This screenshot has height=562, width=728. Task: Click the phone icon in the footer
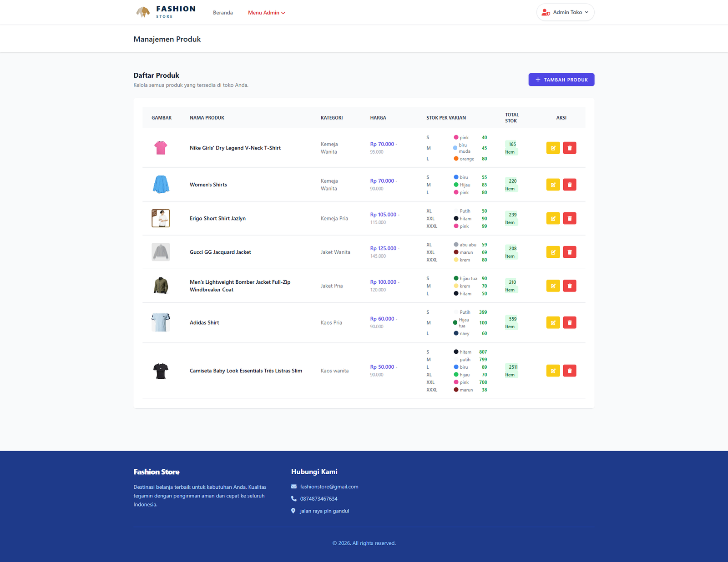click(294, 499)
